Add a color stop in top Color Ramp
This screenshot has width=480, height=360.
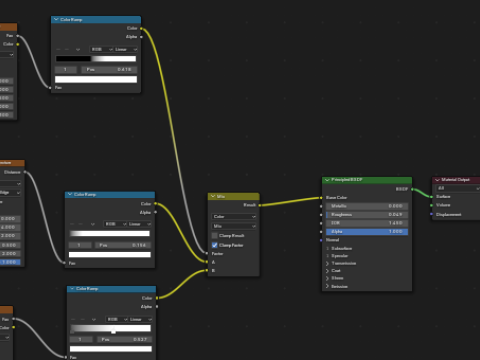coord(58,49)
